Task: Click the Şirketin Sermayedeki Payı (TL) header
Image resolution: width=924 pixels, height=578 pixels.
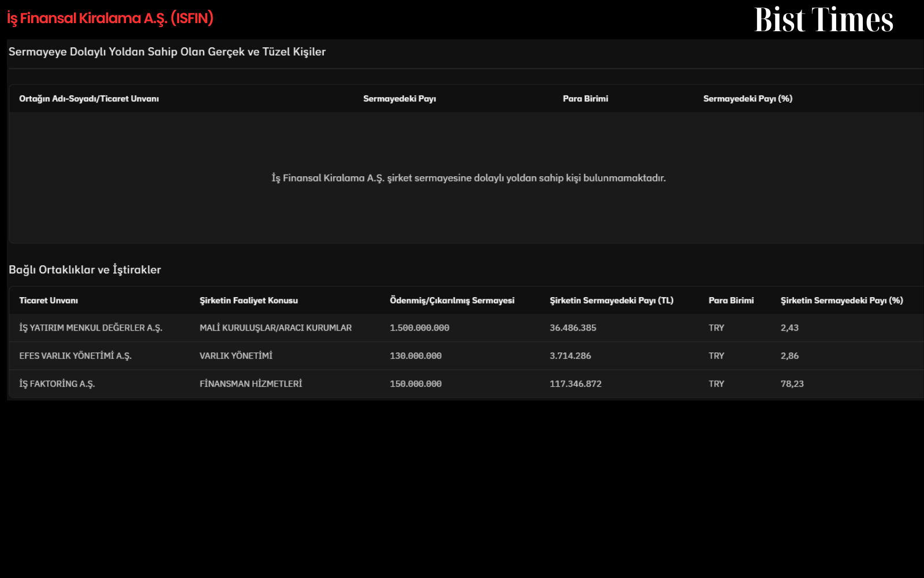Action: pos(612,301)
